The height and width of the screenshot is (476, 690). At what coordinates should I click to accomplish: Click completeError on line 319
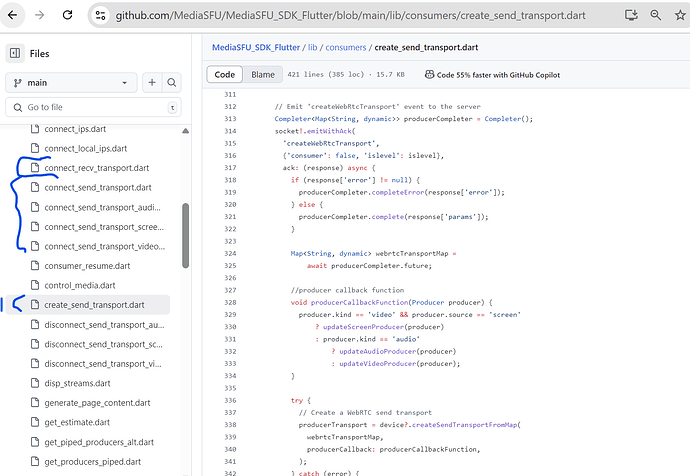(x=398, y=192)
